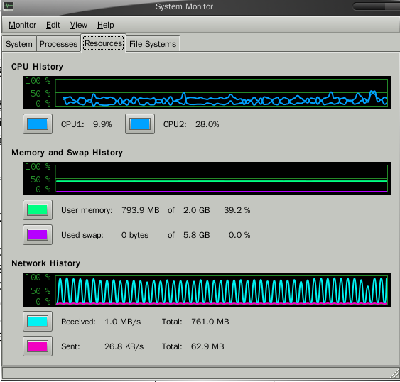Click the System Monitor title bar icon
400x382 pixels.
click(x=7, y=6)
